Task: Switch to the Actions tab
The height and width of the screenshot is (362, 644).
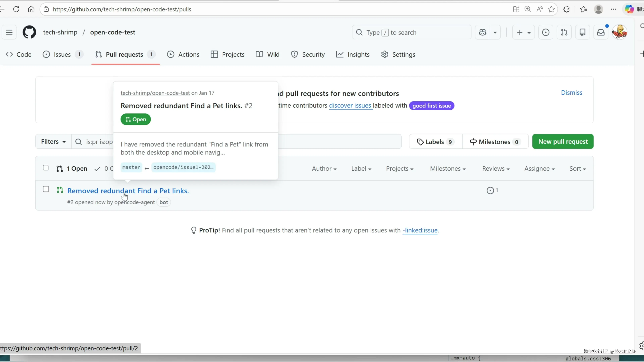Action: [183, 54]
